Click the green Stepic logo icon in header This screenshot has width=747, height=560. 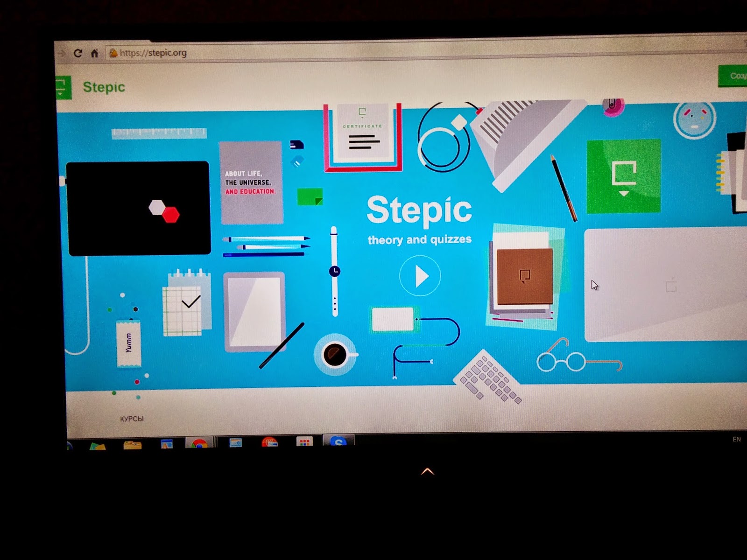coord(63,88)
